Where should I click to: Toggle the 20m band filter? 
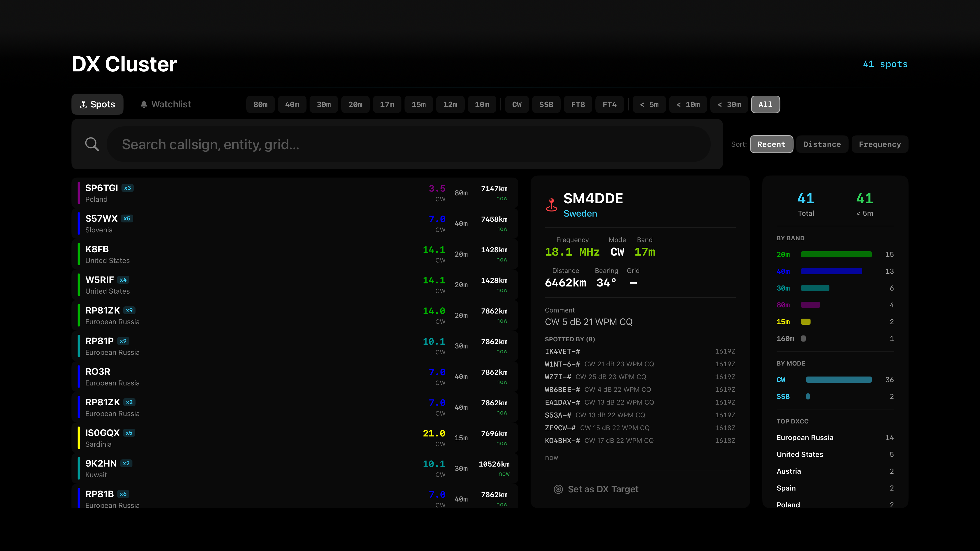click(355, 105)
